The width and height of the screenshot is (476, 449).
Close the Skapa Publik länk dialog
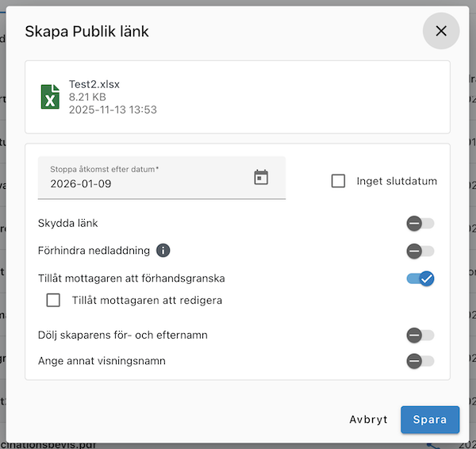(x=441, y=31)
